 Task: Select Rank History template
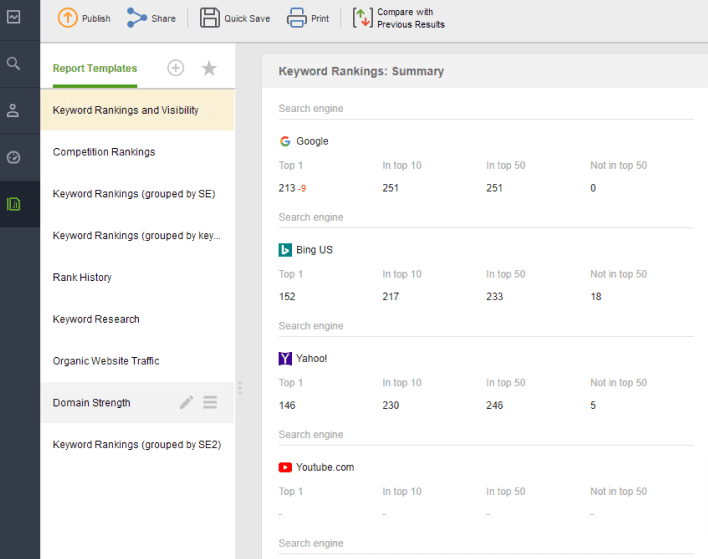[x=137, y=277]
